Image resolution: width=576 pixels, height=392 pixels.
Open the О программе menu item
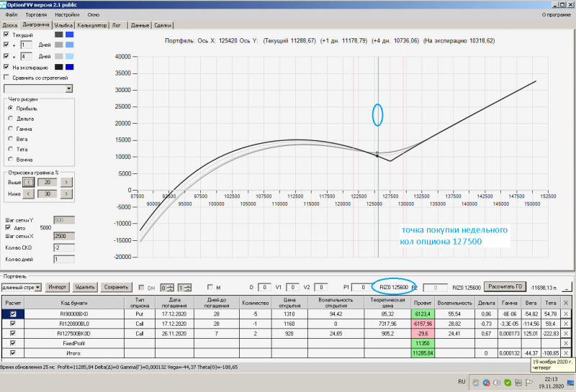click(x=556, y=14)
